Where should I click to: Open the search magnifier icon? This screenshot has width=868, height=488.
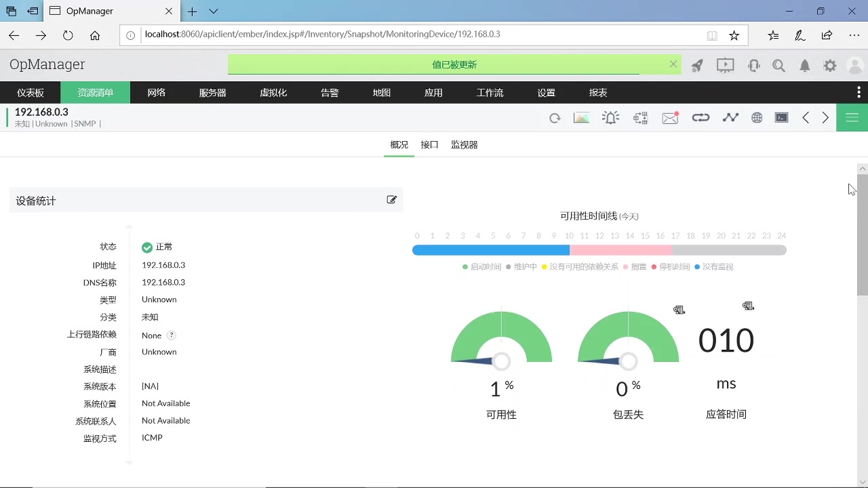click(778, 66)
